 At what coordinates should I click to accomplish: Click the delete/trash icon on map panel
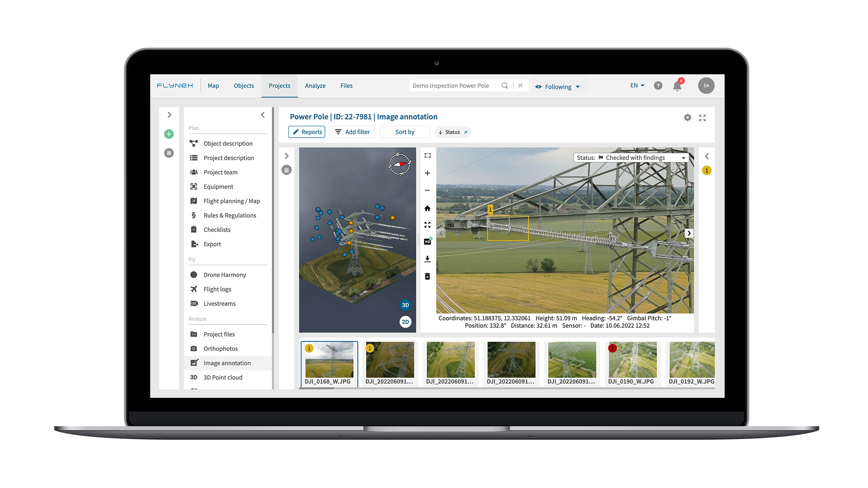428,276
